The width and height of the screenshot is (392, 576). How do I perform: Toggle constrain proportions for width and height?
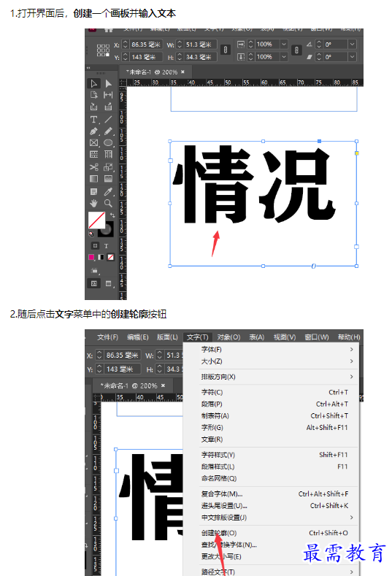[226, 50]
